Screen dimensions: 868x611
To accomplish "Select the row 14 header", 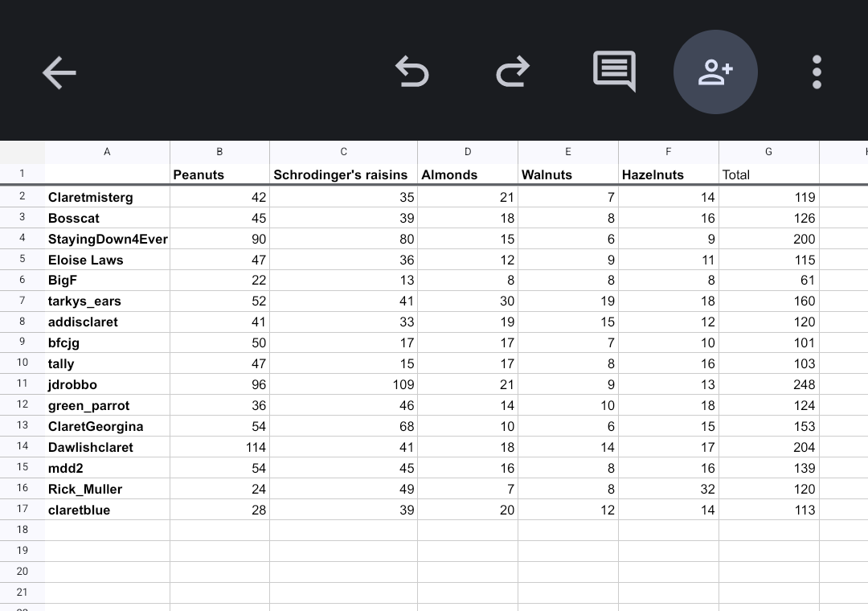I will click(x=23, y=446).
